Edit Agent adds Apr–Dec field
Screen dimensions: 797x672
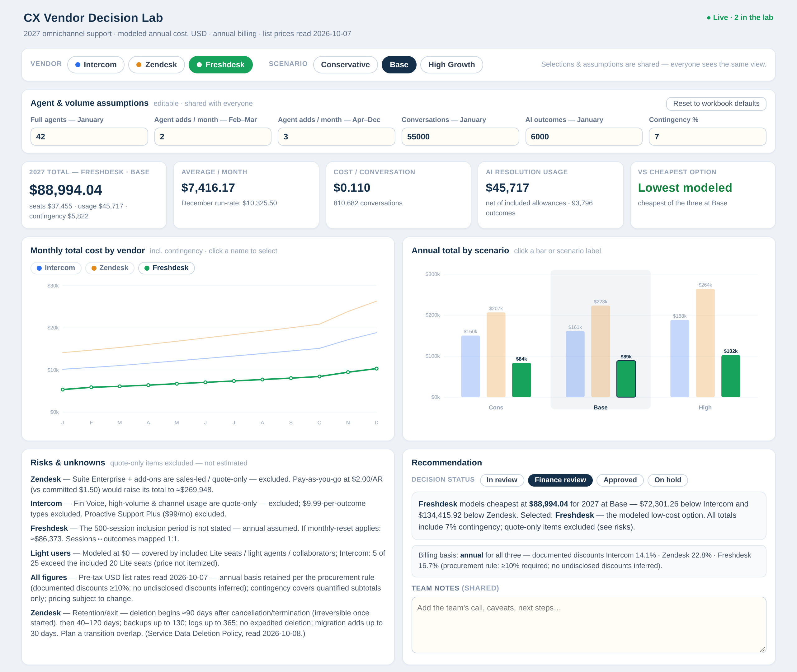336,136
